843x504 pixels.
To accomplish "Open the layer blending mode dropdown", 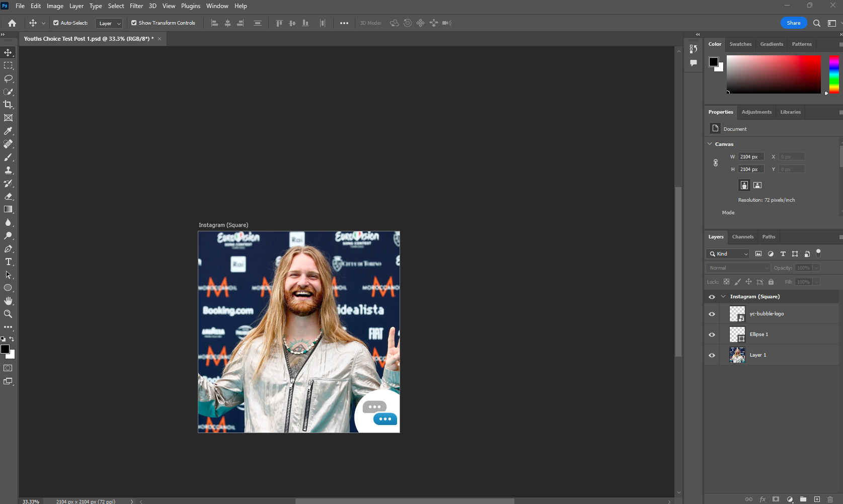I will [737, 268].
